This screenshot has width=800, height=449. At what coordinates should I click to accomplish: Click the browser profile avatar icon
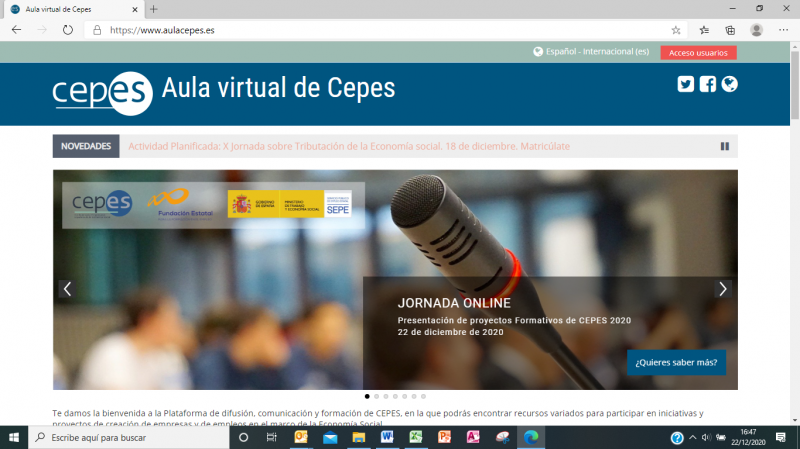(x=757, y=30)
